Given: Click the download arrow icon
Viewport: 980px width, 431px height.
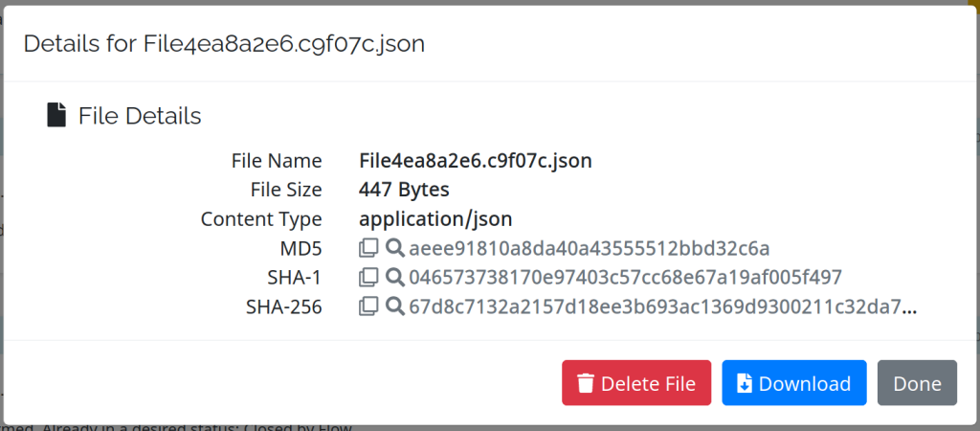Looking at the screenshot, I should 745,384.
